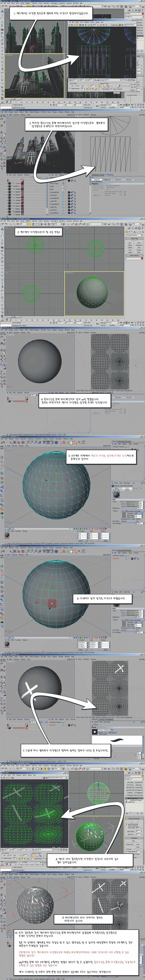Toggle Select By Element checkbox in step 8 panel
This screenshot has width=145, height=980.
127,826
